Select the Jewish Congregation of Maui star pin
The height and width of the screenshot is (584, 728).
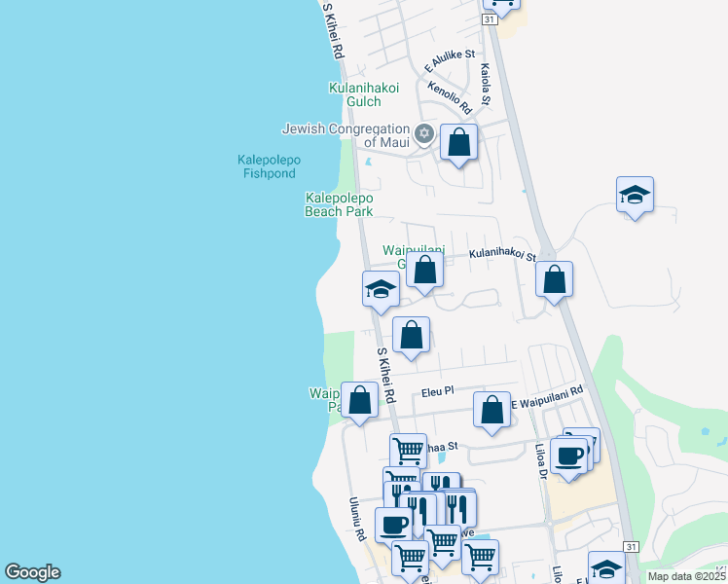424,134
